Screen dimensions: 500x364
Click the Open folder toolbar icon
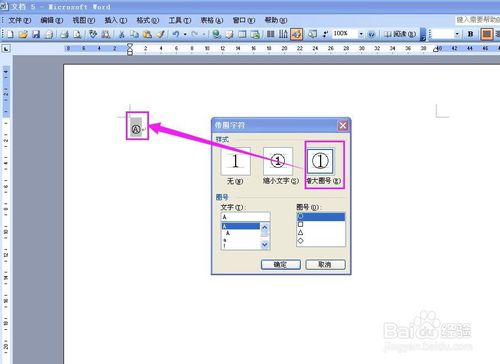click(x=23, y=34)
